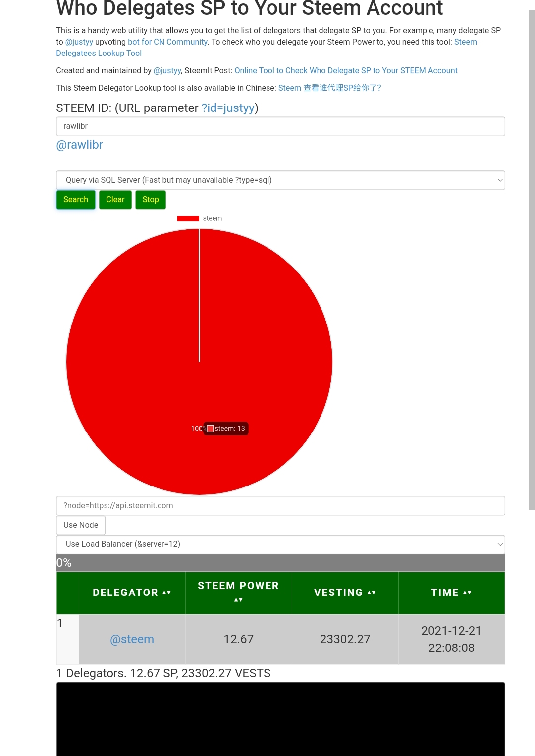Sort the table by the DELEGATOR column

click(132, 593)
